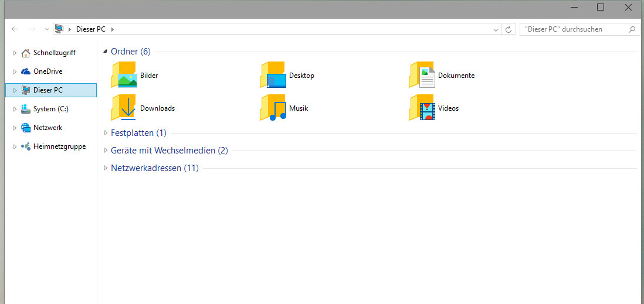Select Heimnetzgruppe label in navigation pane
This screenshot has width=644, height=304.
point(60,146)
